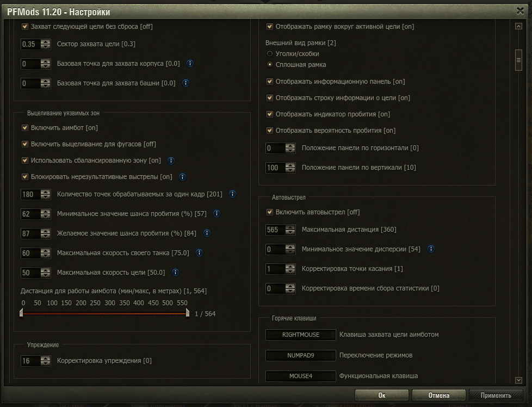This screenshot has width=532, height=407.
Task: Click info icon next to 'Базовая точка для захвата корпуса'
Action: [x=190, y=64]
